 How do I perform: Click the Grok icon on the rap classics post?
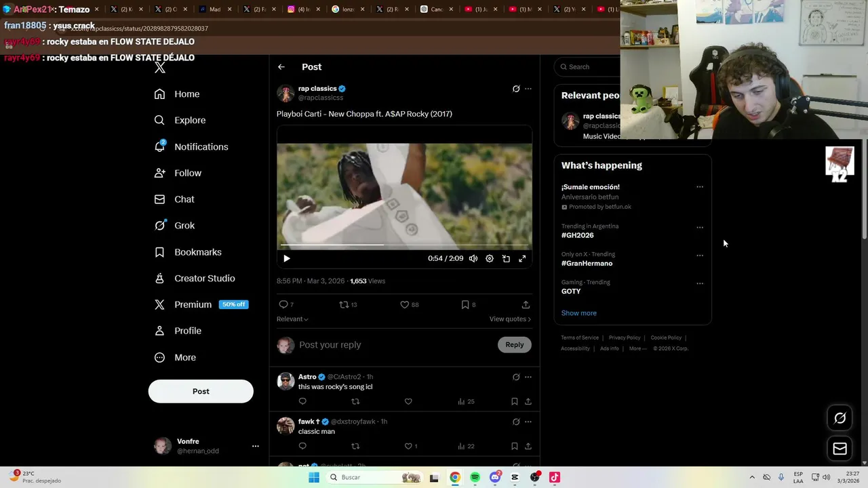(x=516, y=89)
